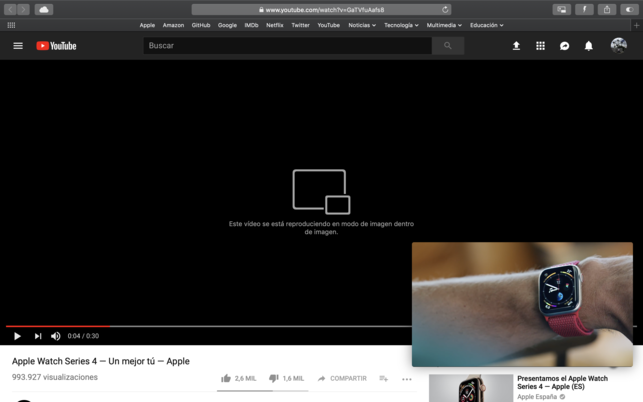Expand the Tecnología bookmarks folder
The image size is (643, 402).
coord(401,25)
